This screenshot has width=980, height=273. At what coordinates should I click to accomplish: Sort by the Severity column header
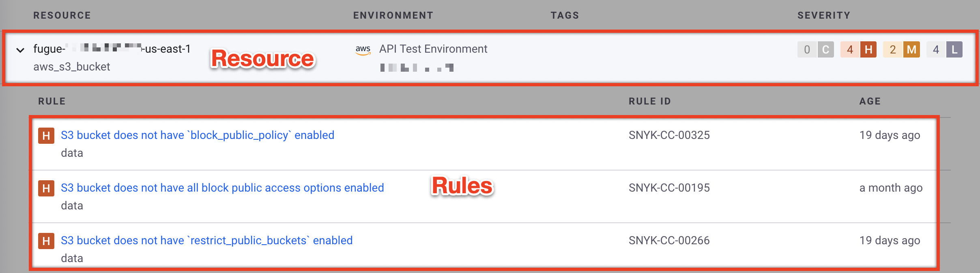(x=823, y=15)
